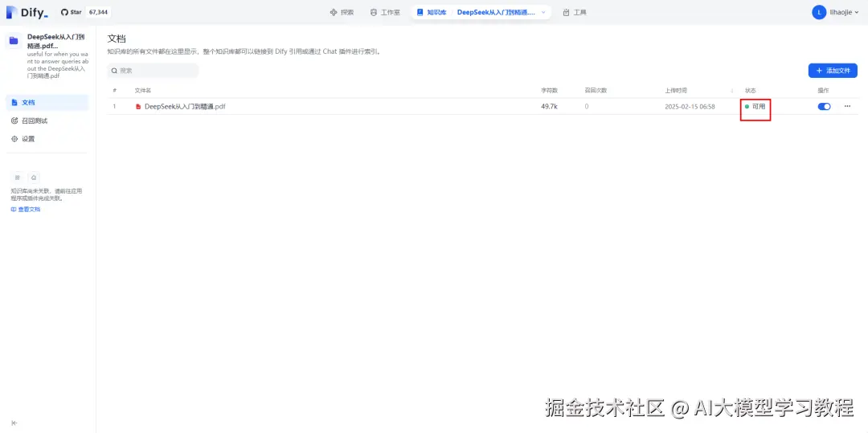Click the 文件名 column header

click(143, 91)
